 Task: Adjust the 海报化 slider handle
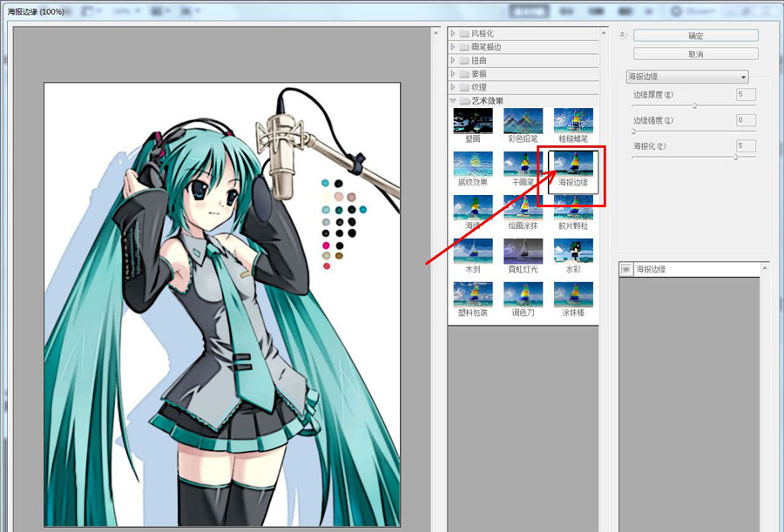(736, 157)
